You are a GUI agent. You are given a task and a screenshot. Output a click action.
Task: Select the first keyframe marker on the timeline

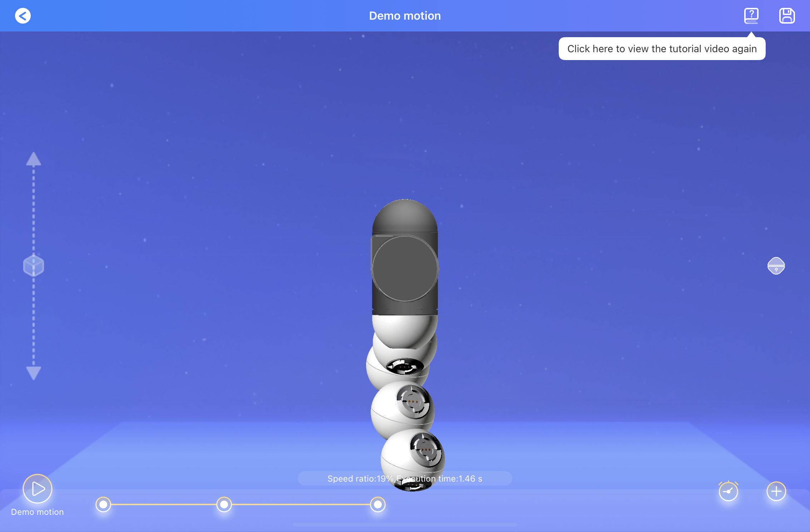click(103, 504)
